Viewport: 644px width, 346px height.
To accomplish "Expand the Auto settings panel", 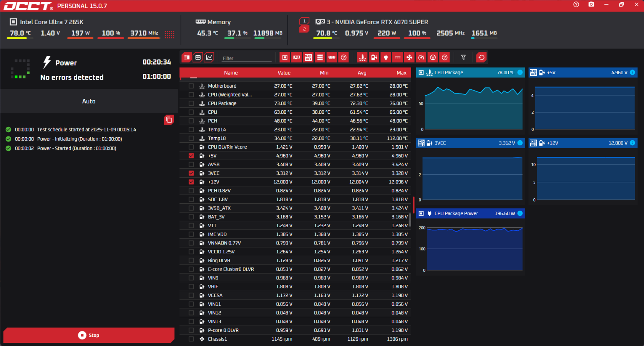I will pos(89,101).
